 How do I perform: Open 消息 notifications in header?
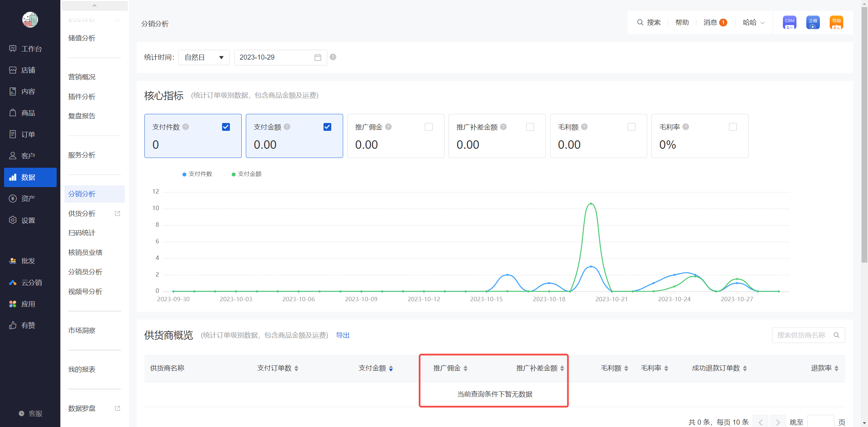coord(715,22)
